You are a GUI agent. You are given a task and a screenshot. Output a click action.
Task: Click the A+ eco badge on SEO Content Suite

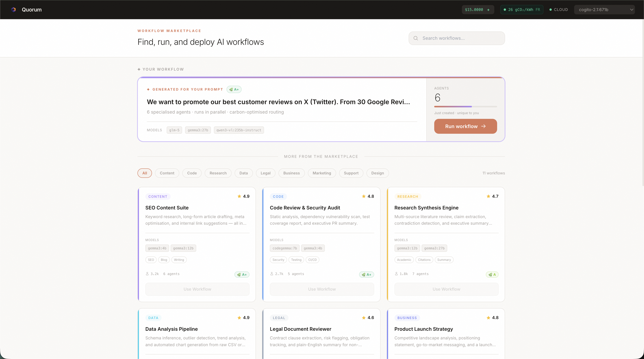coord(242,274)
